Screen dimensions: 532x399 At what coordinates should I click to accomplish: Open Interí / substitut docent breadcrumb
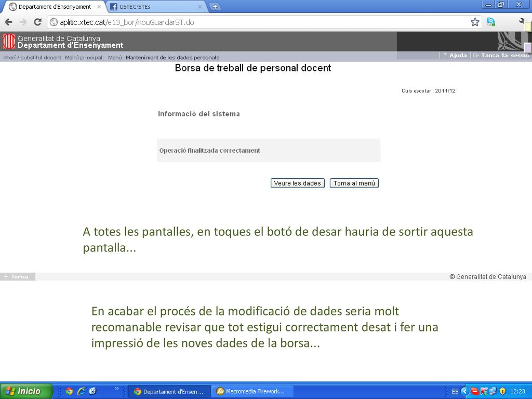coord(32,57)
